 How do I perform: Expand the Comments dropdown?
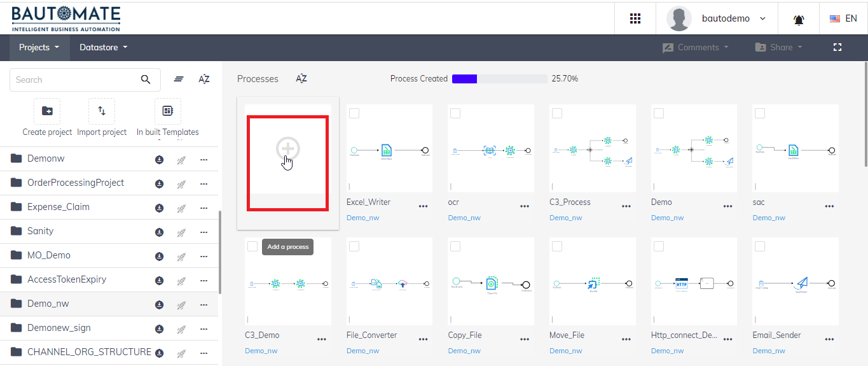[695, 47]
